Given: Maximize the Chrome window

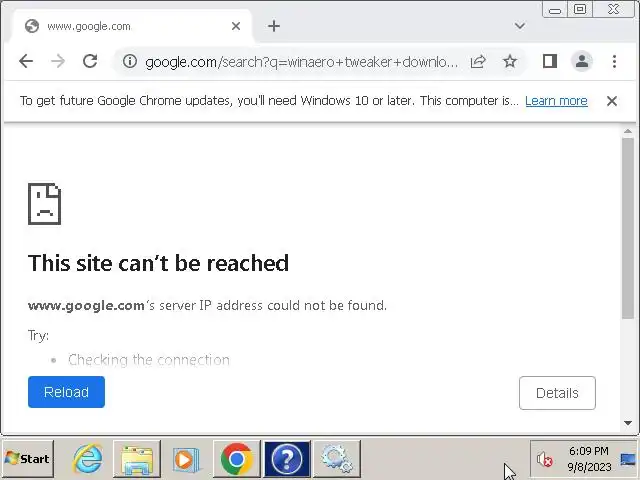Looking at the screenshot, I should (580, 10).
